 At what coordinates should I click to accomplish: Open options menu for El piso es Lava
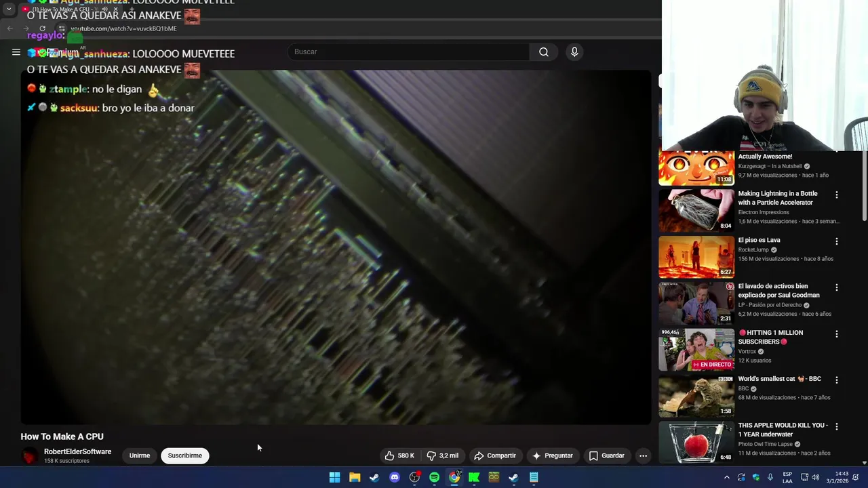(x=837, y=241)
